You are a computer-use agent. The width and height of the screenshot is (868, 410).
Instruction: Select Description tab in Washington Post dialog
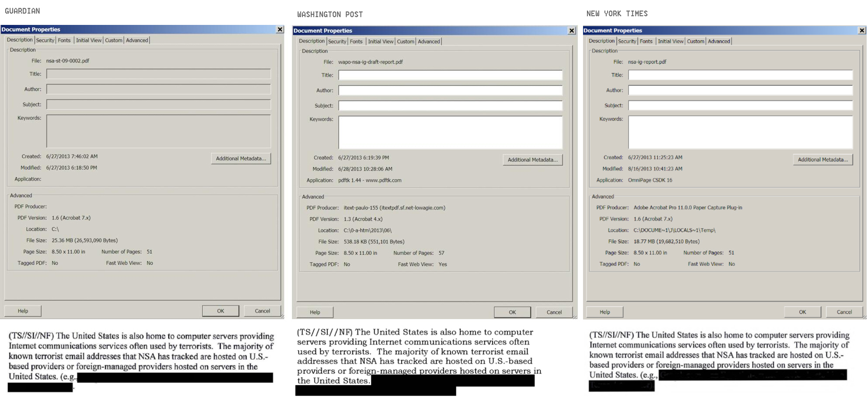point(312,41)
